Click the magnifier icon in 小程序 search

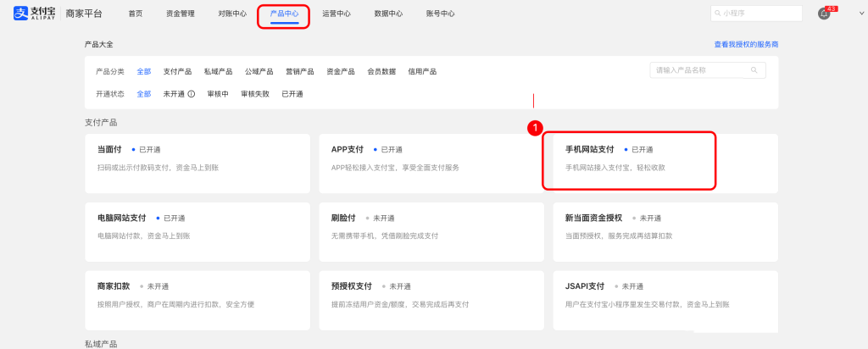[718, 14]
